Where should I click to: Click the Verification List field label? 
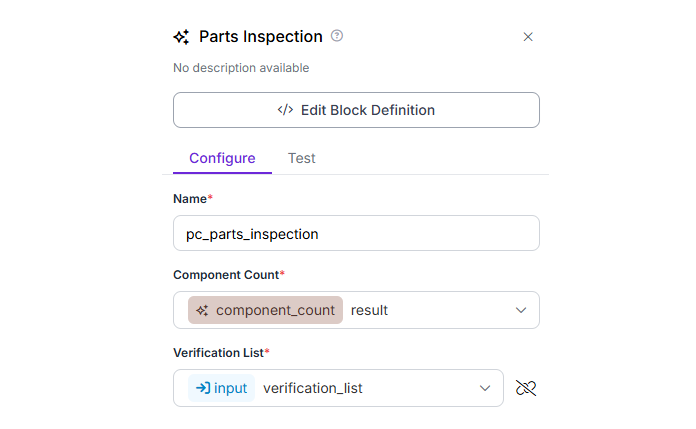[220, 353]
